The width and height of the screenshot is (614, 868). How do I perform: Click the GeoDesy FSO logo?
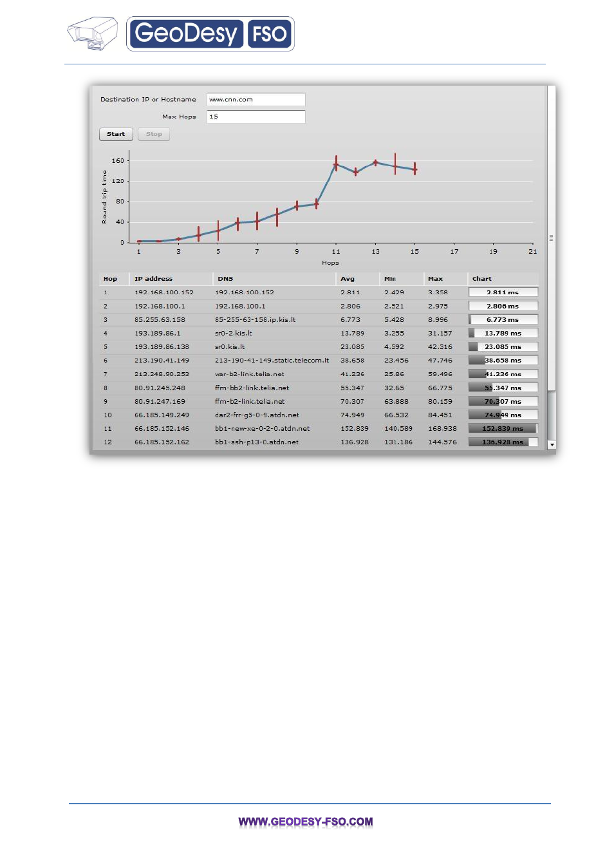pos(210,33)
